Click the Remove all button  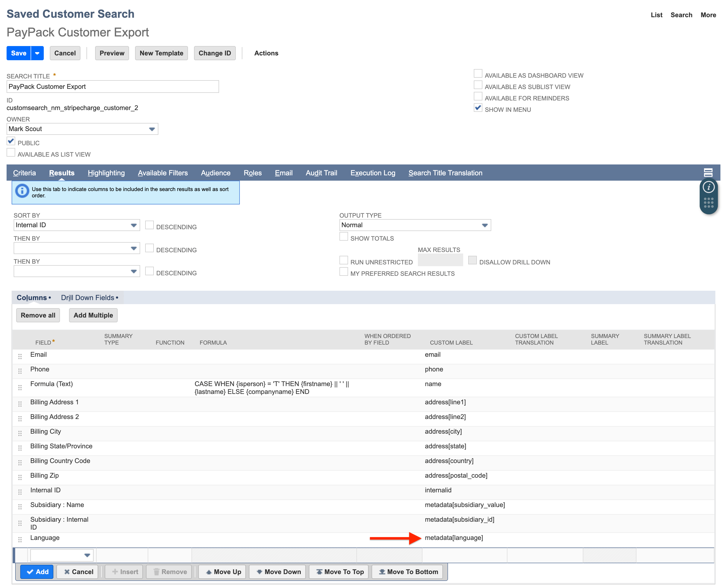click(x=38, y=315)
